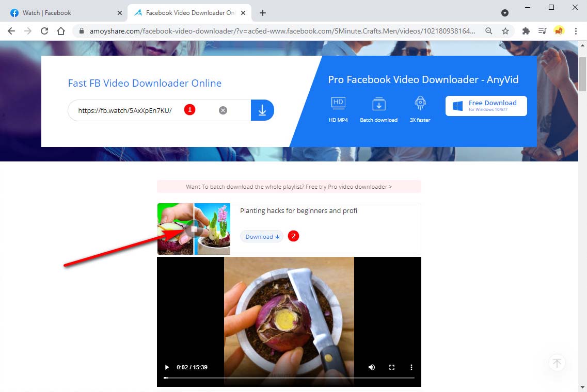Click the Fast FB Video Downloader Online heading
587x392 pixels.
tap(145, 83)
